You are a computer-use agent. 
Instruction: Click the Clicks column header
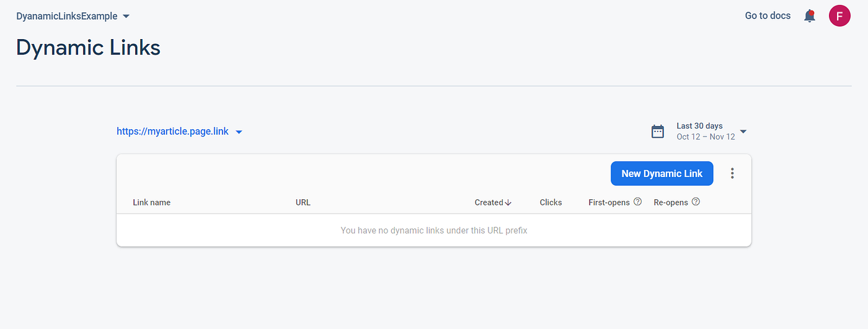[x=551, y=202]
